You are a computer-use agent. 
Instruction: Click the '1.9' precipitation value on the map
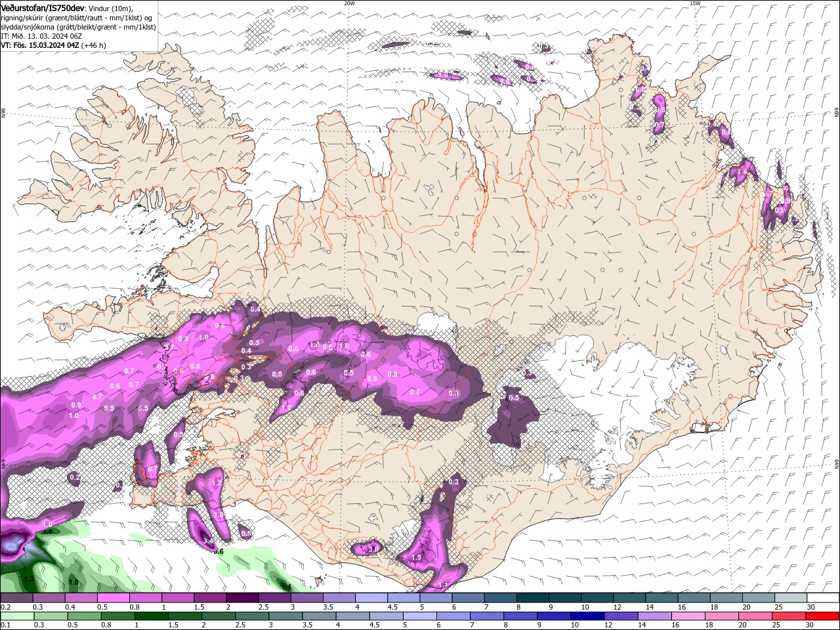pyautogui.click(x=415, y=558)
